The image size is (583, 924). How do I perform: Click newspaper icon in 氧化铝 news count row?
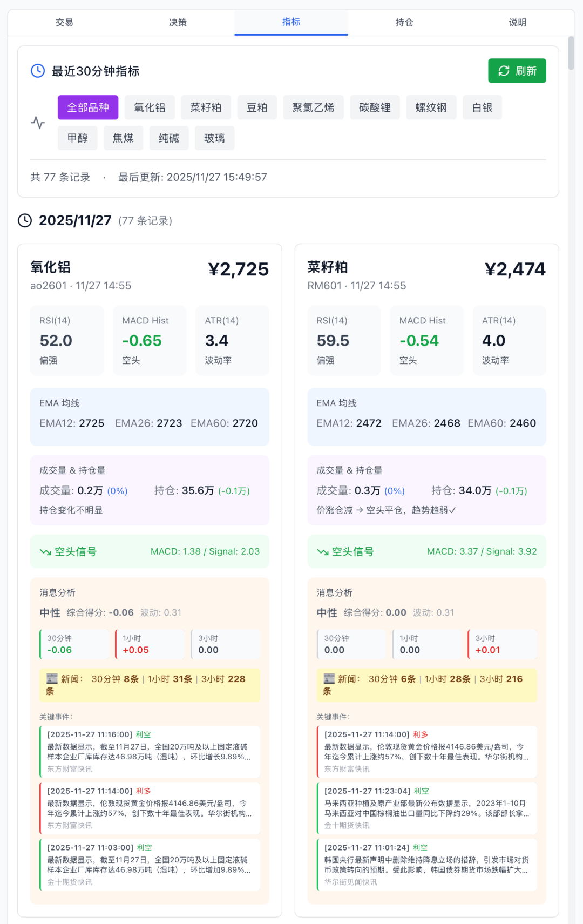[52, 679]
